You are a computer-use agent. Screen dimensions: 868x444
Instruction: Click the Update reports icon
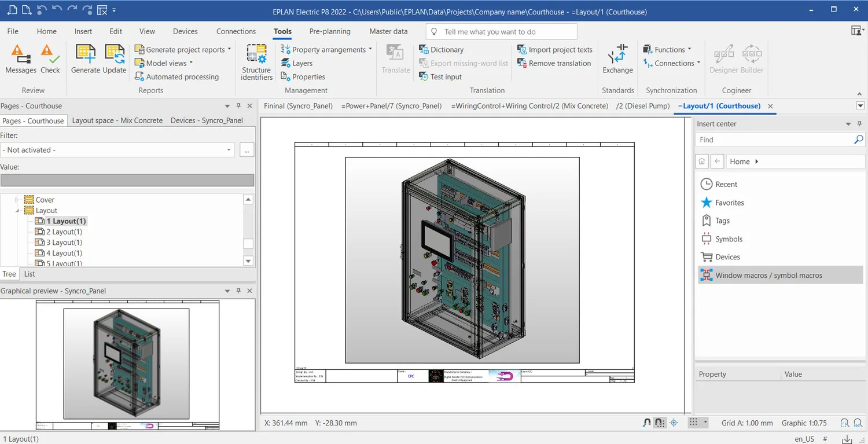tap(115, 59)
